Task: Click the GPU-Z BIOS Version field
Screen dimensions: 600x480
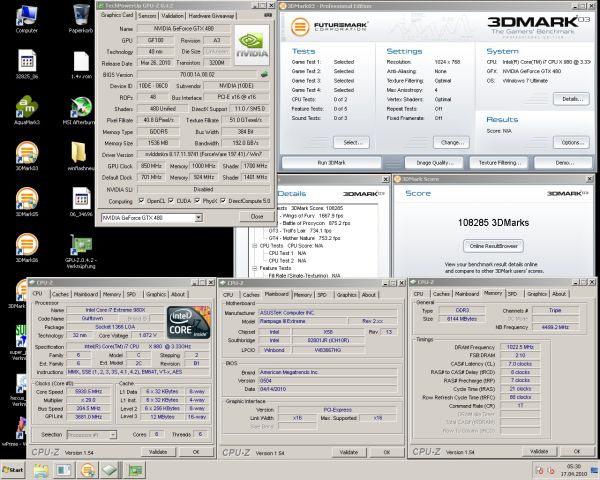Action: coord(197,74)
